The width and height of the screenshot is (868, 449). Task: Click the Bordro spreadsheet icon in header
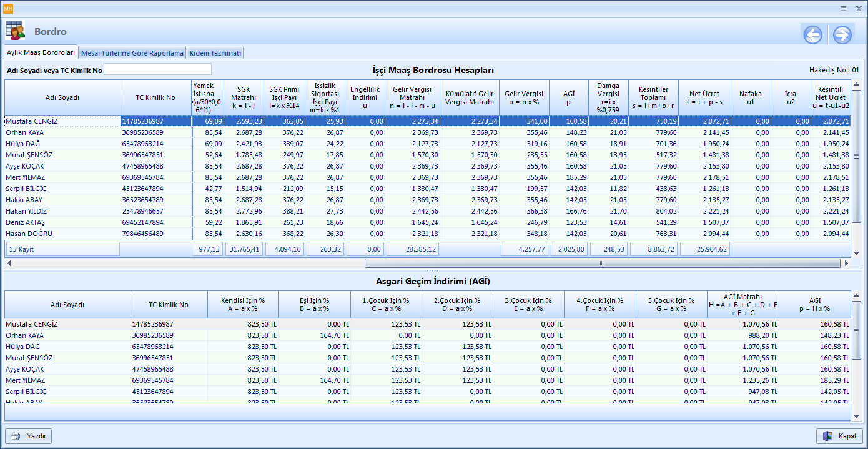(x=15, y=31)
